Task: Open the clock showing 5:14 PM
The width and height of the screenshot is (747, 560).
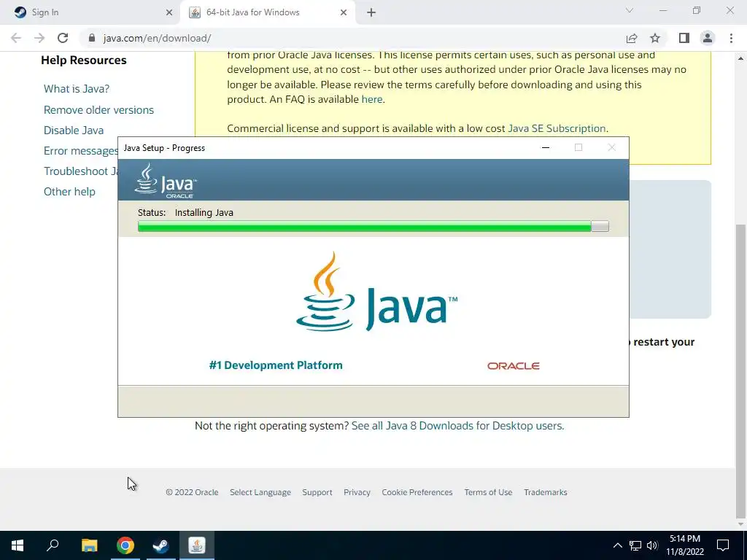Action: pyautogui.click(x=684, y=545)
